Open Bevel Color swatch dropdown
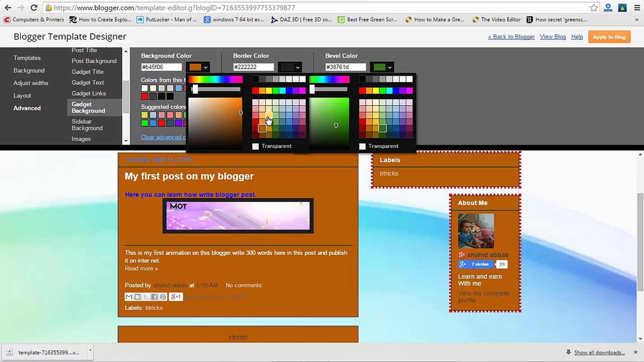 pos(383,67)
